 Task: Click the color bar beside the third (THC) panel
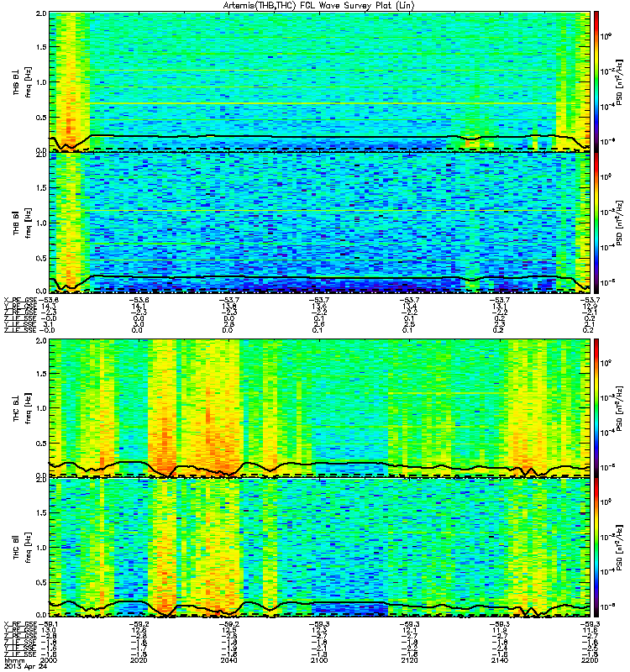coord(596,407)
